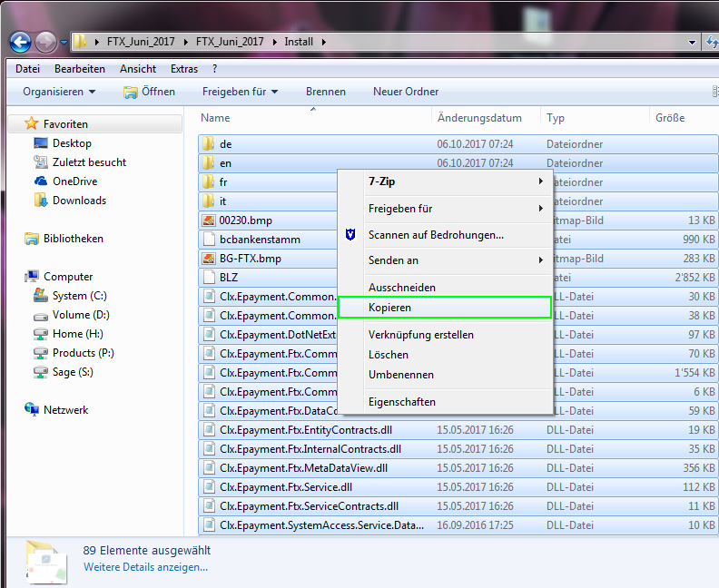Viewport: 719px width, 588px height.
Task: Select Clx.Epayment.Ftx.InternalContracts.dll file
Action: (x=458, y=449)
